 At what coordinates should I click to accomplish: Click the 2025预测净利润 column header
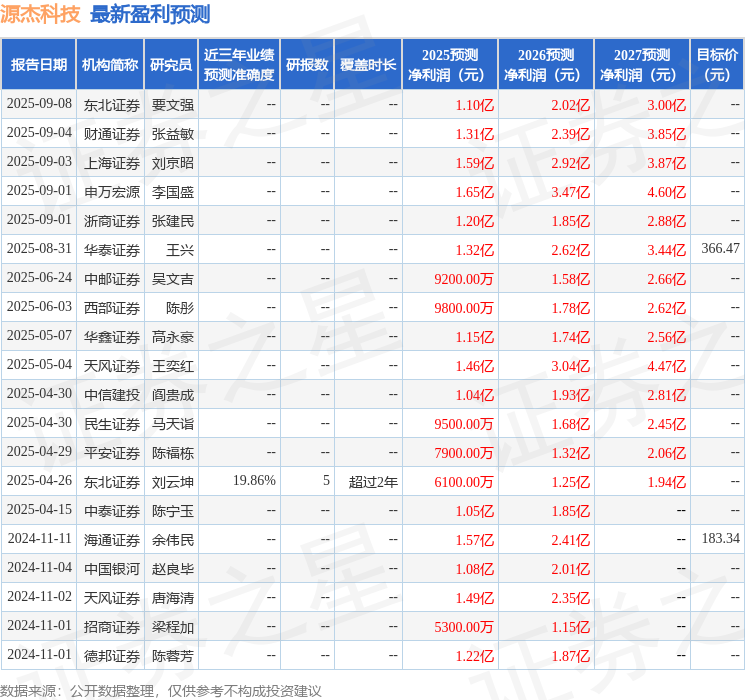coord(450,65)
